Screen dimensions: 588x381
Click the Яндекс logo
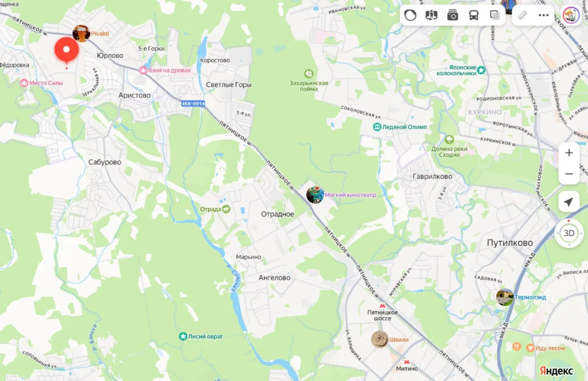[x=556, y=371]
